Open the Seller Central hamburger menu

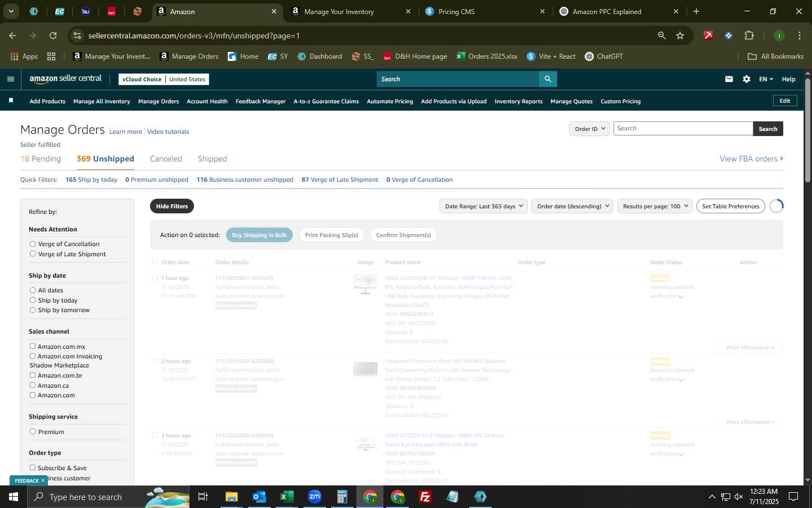pos(10,79)
